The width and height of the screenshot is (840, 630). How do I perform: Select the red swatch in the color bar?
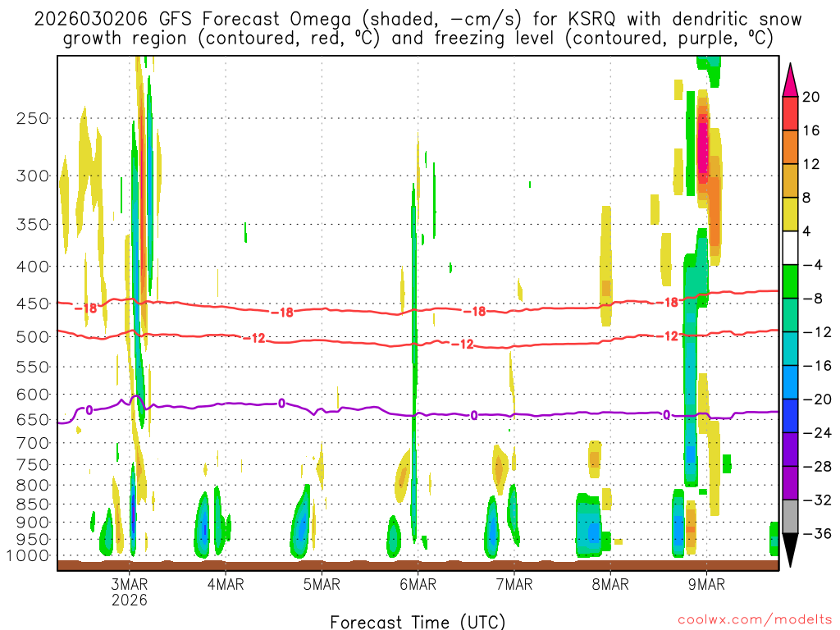(791, 113)
